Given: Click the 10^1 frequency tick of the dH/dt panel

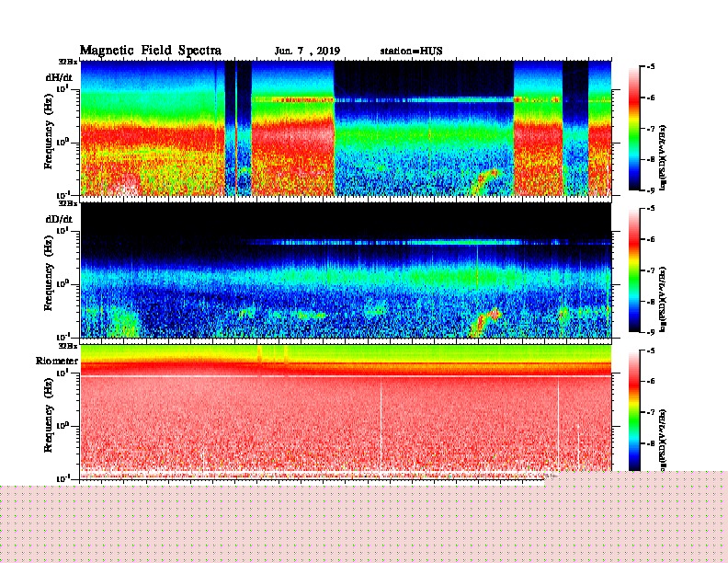Looking at the screenshot, I should click(x=63, y=89).
